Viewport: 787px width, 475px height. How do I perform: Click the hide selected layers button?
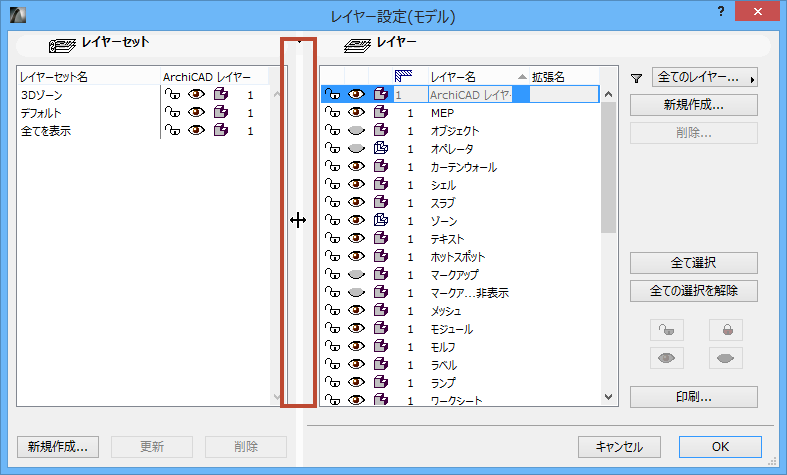click(x=726, y=358)
